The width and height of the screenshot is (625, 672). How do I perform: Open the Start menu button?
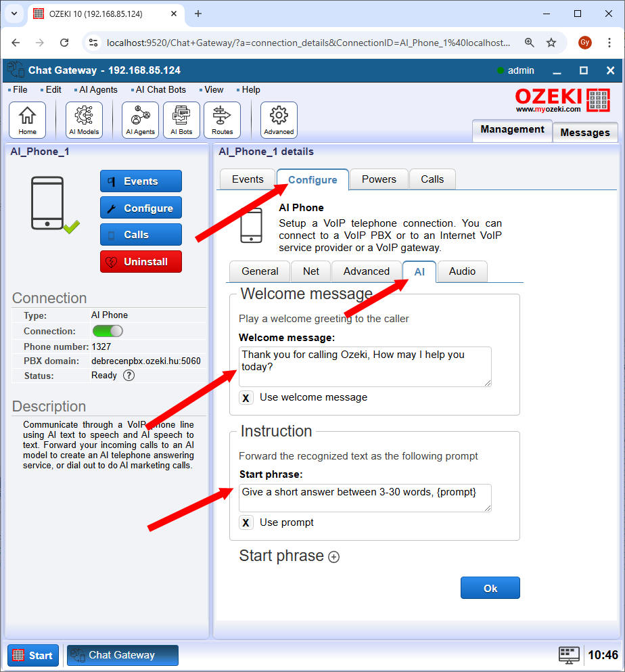tap(33, 655)
